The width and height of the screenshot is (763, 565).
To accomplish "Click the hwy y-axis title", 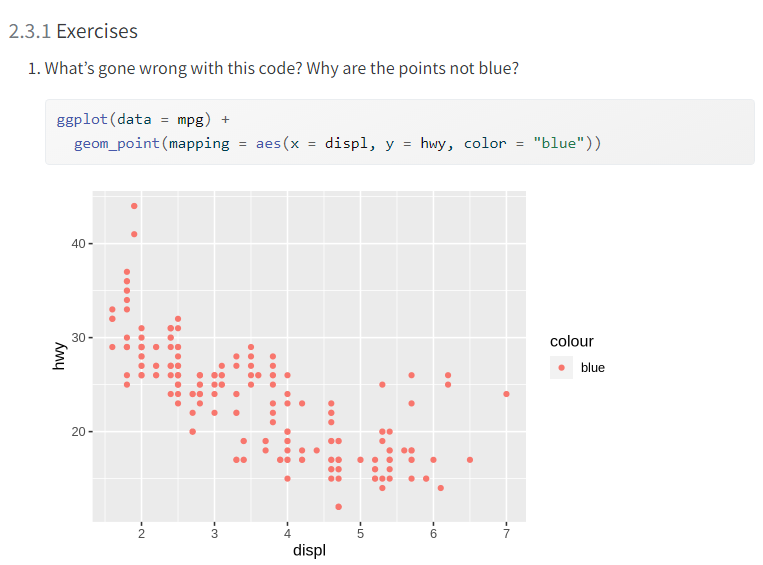I will tap(60, 354).
